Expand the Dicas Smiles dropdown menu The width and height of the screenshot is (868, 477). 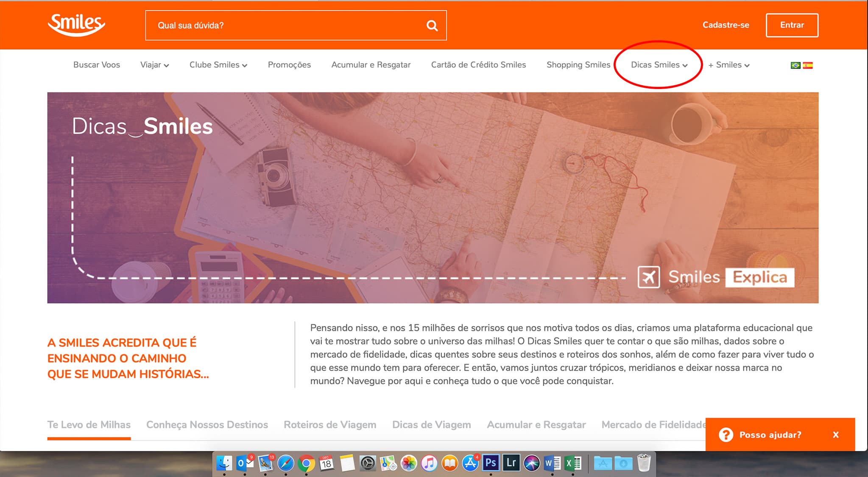[x=659, y=65]
